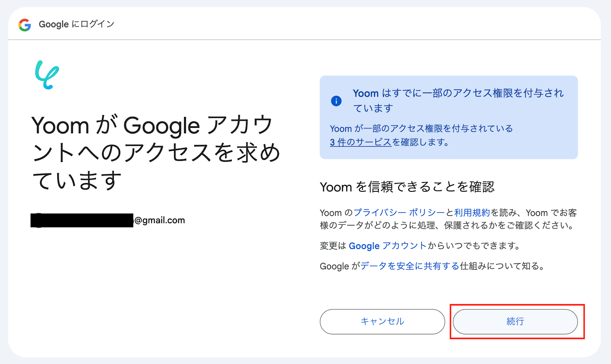Click the からいつでもできます text
611x364 pixels.
474,246
